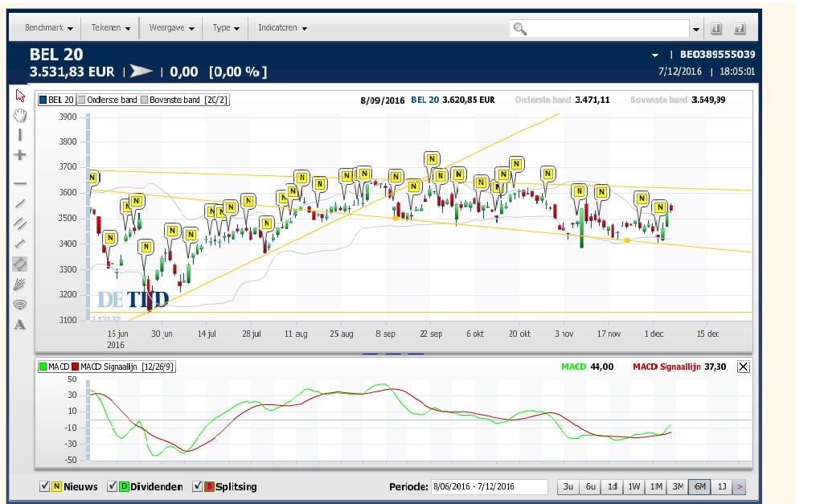Image resolution: width=816 pixels, height=504 pixels.
Task: Expand the Indicatoren dropdown
Action: tap(282, 28)
